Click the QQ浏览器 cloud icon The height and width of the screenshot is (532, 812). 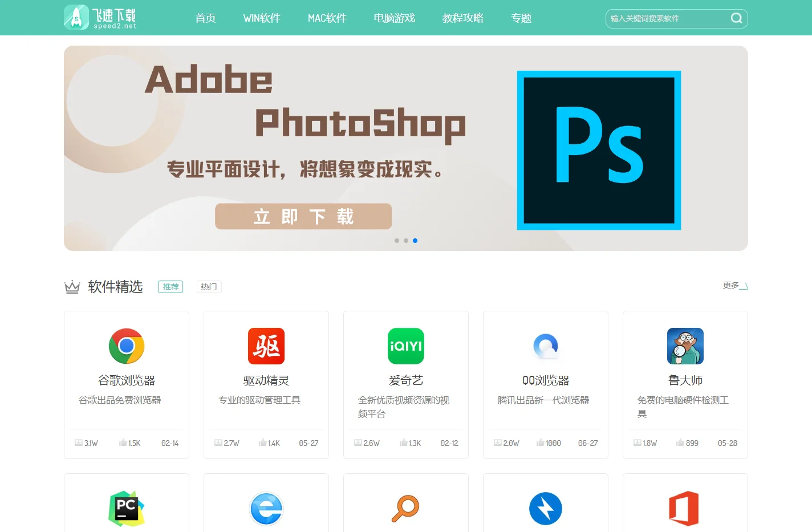click(x=546, y=346)
